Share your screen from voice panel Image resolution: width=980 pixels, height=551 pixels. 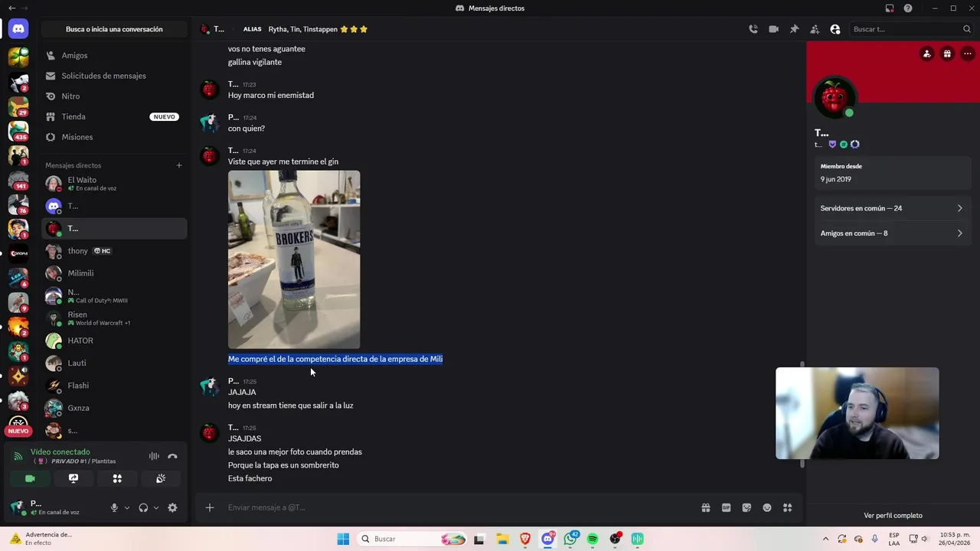[x=73, y=478]
